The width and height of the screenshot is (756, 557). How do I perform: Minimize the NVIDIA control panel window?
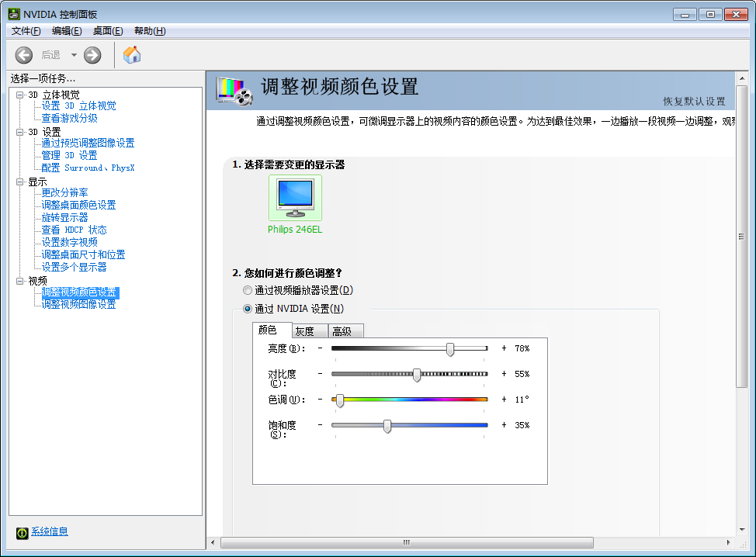[x=685, y=15]
